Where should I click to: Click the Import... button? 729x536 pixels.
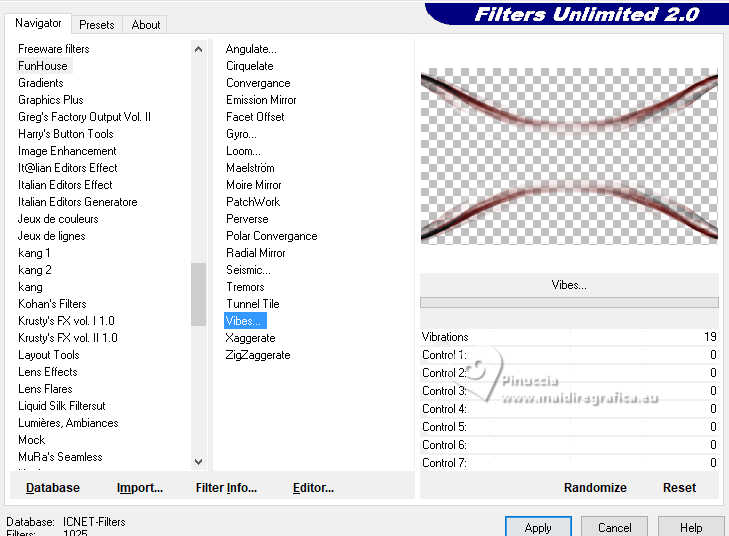point(140,488)
